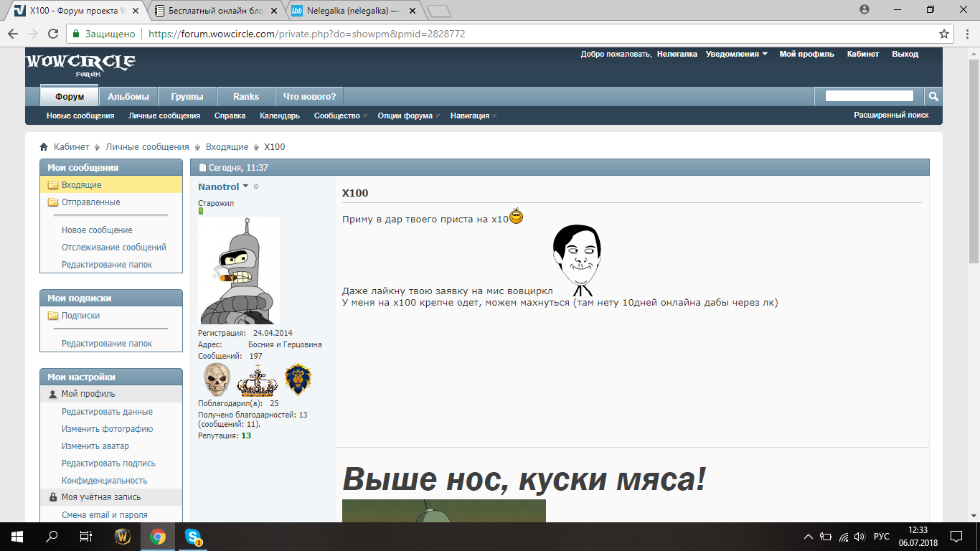This screenshot has height=551, width=980.
Task: Bookmark page with star icon
Action: (x=944, y=34)
